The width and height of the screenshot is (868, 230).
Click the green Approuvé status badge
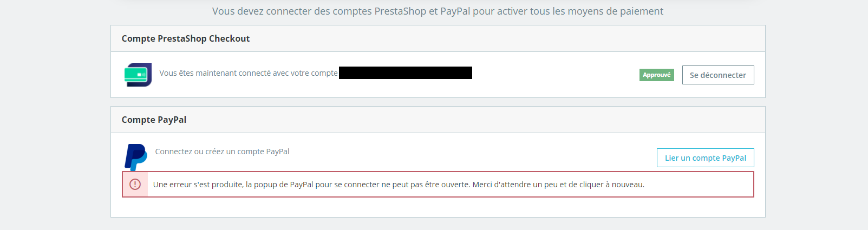point(656,75)
